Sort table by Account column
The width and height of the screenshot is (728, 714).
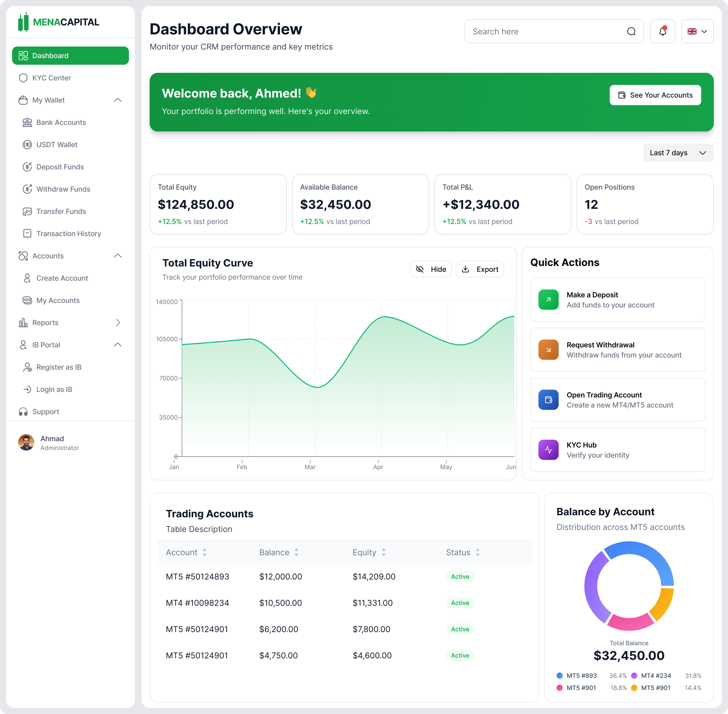pos(205,552)
